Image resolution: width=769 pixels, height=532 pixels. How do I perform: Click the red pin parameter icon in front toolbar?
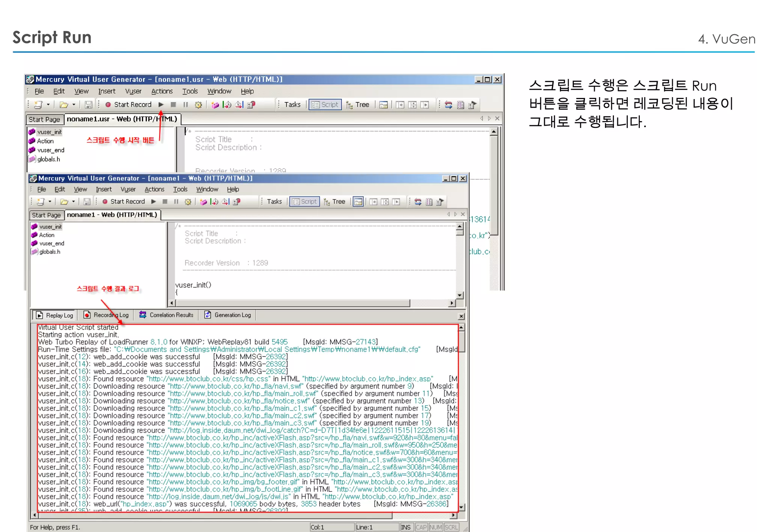236,202
